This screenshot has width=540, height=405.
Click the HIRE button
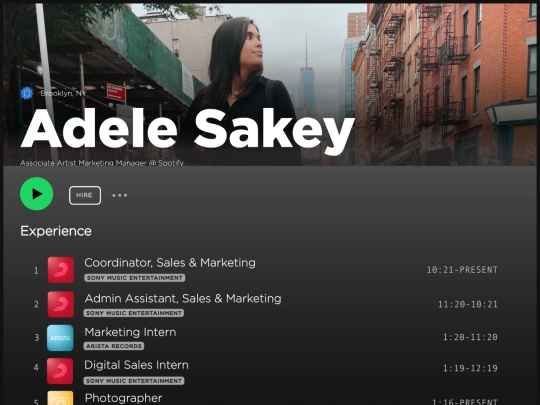coord(85,195)
